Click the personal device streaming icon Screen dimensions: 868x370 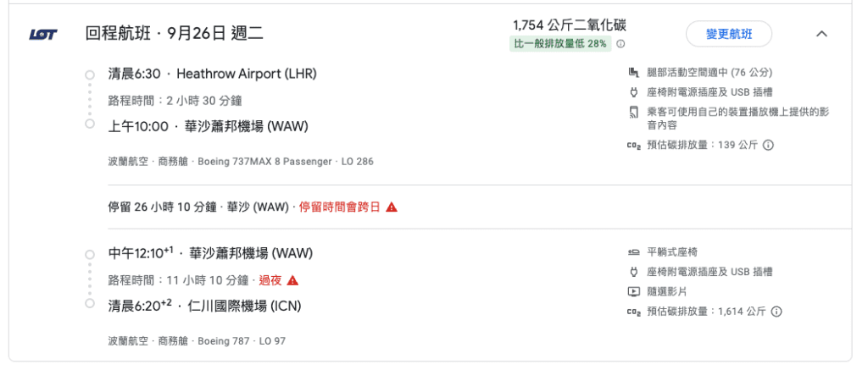point(634,113)
